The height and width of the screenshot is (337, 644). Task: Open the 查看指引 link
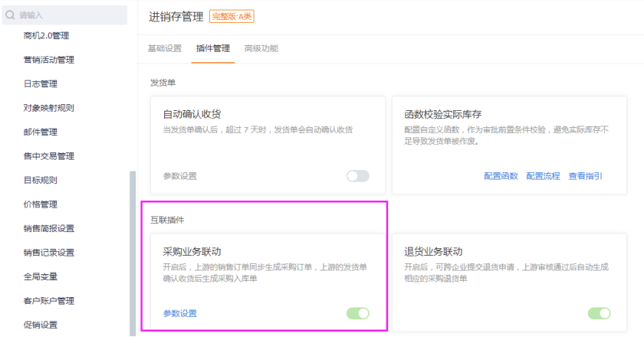tap(586, 176)
